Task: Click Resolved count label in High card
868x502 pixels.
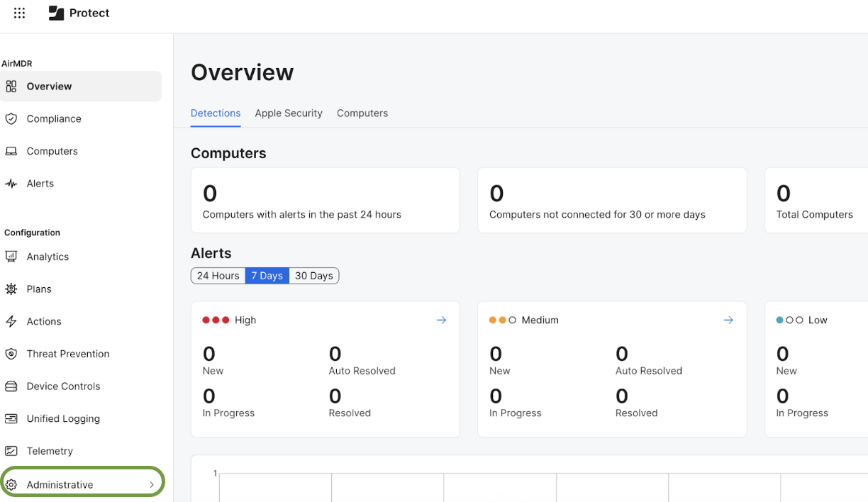Action: (350, 413)
